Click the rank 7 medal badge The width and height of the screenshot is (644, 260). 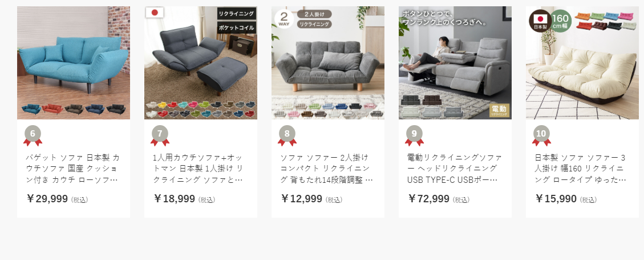[160, 136]
